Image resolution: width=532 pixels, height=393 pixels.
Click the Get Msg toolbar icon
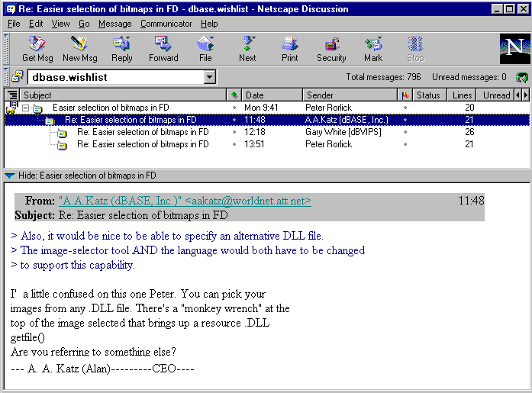[37, 48]
